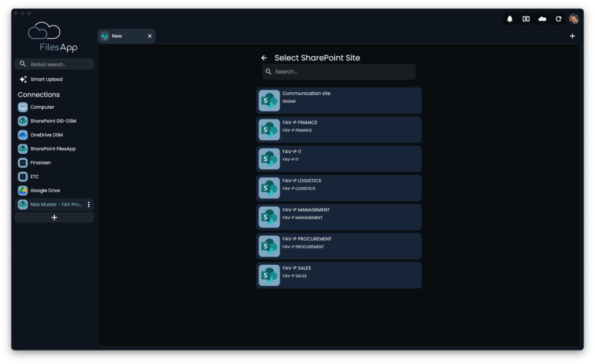Image resolution: width=595 pixels, height=364 pixels.
Task: Open the Computer connection
Action: pyautogui.click(x=54, y=107)
